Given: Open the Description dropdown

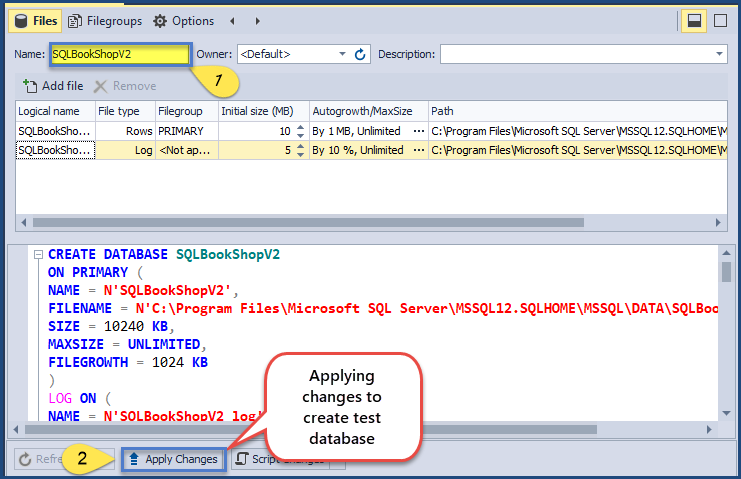Looking at the screenshot, I should tap(719, 54).
